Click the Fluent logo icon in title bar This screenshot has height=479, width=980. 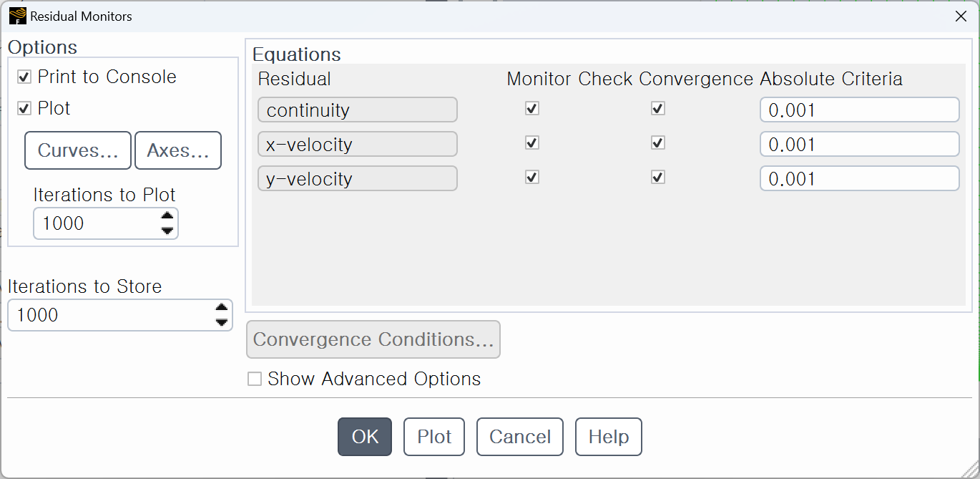click(18, 16)
